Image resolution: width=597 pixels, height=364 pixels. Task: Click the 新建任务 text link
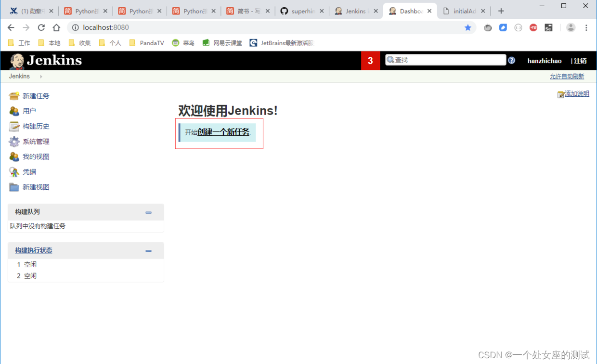tap(36, 96)
